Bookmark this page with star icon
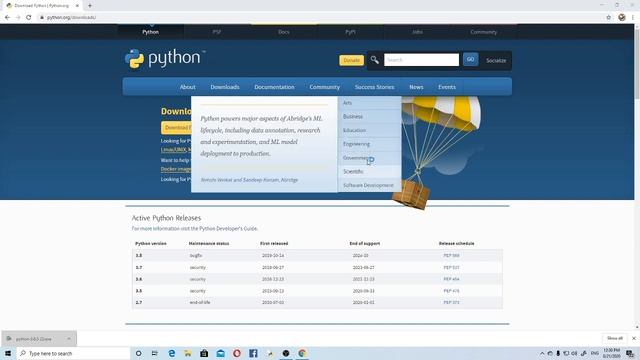The width and height of the screenshot is (640, 360). pyautogui.click(x=609, y=18)
